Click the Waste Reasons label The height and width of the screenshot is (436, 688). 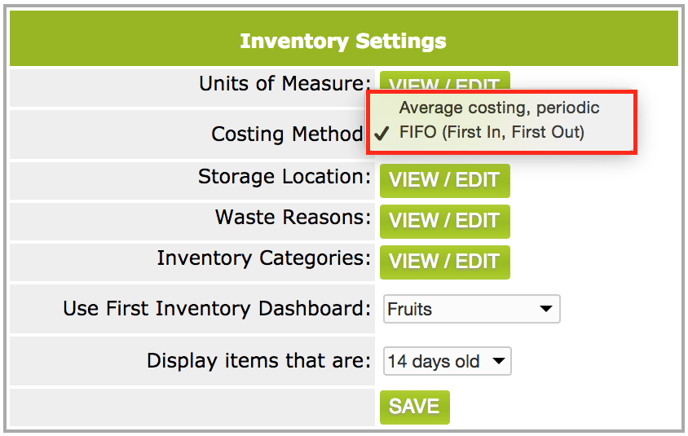pos(293,217)
